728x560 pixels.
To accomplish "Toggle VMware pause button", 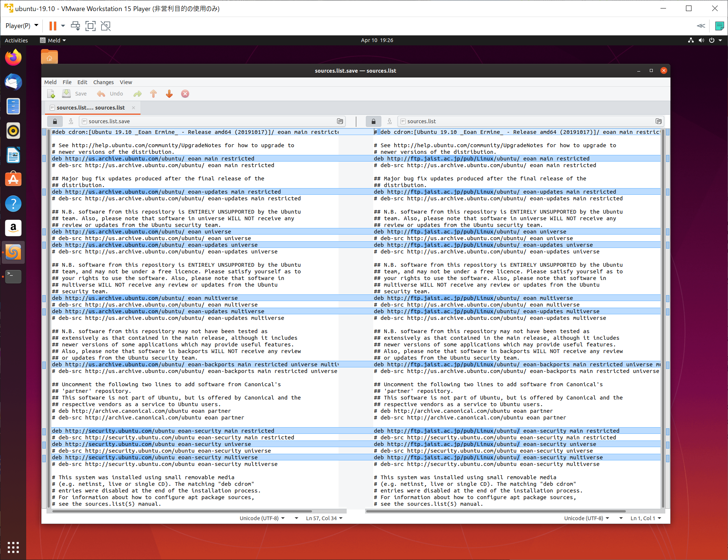I will coord(53,26).
